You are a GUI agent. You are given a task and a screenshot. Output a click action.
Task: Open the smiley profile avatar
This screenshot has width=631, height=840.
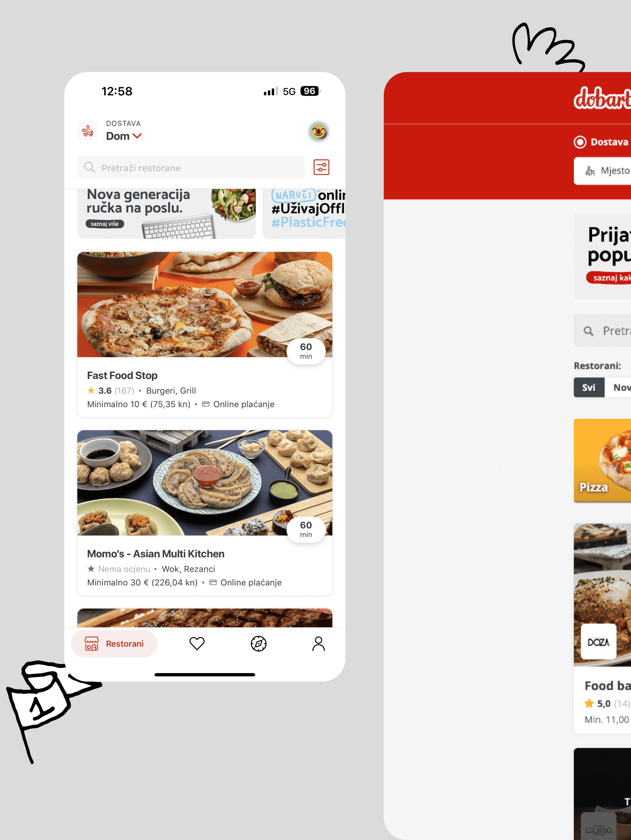(x=318, y=132)
